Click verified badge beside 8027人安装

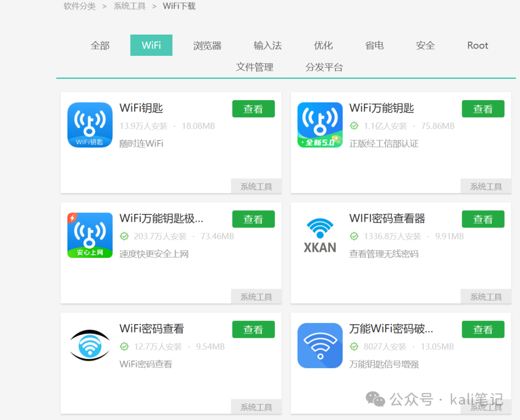click(354, 347)
